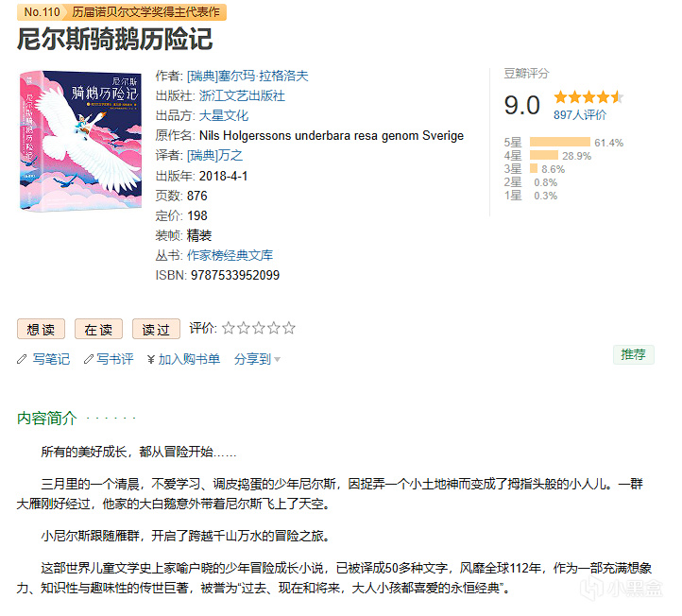Screen dimensions: 682x616
Task: Open the 897人评价 ratings link
Action: click(x=580, y=115)
